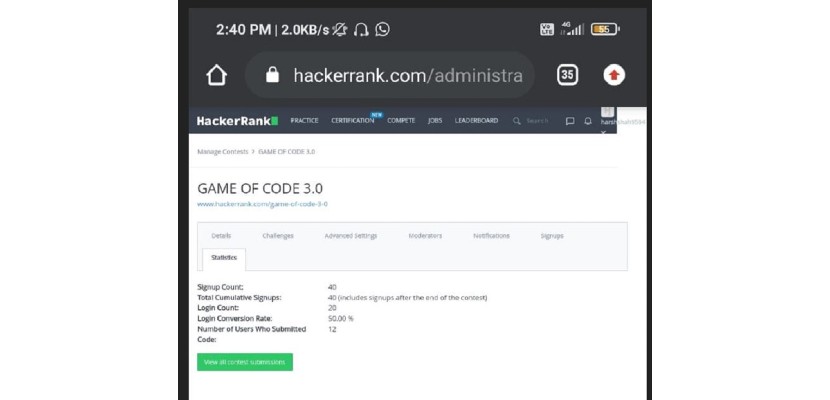
Task: Tap the padlock icon in address bar
Action: click(272, 75)
